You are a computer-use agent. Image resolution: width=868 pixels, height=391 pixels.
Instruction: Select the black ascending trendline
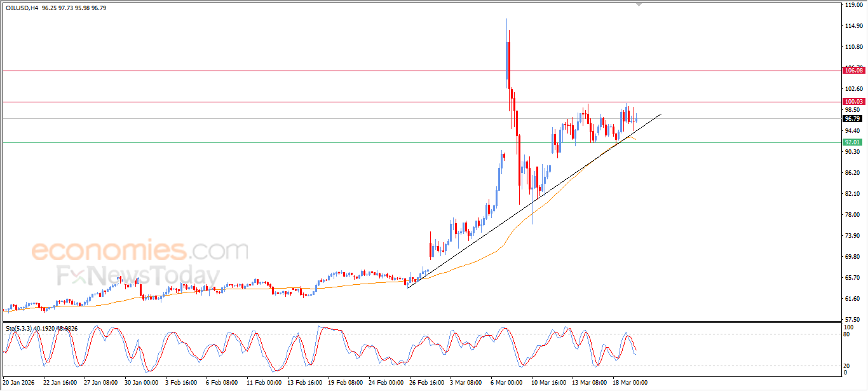[x=534, y=200]
